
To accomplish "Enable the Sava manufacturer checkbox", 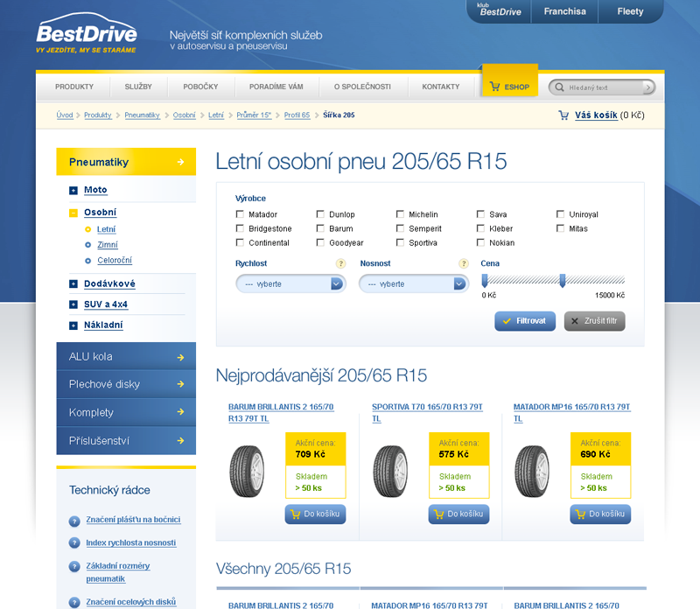I will 480,214.
